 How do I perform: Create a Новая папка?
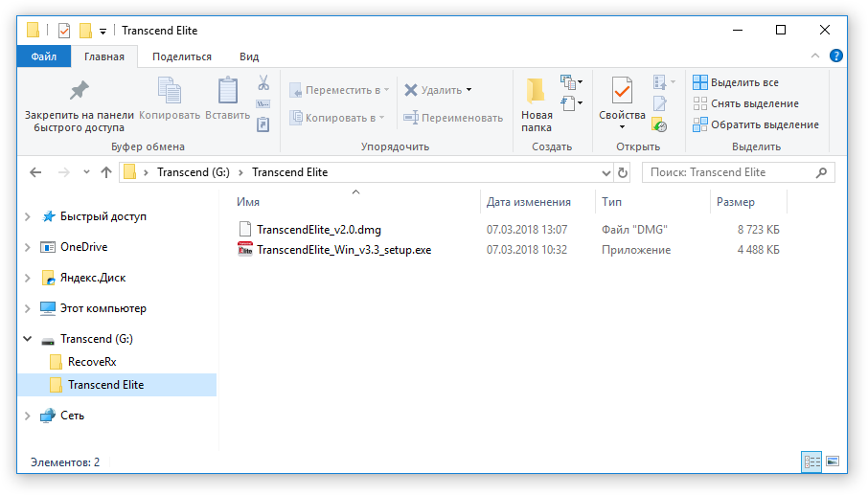[x=537, y=104]
